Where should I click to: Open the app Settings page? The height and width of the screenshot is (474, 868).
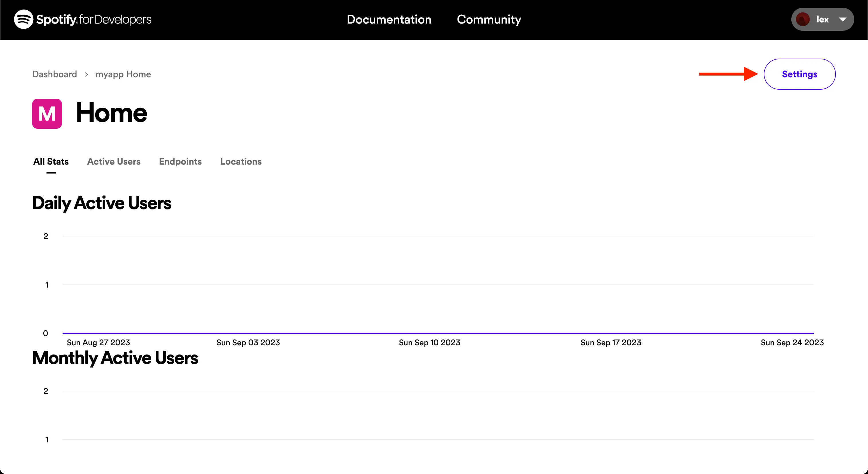[800, 74]
